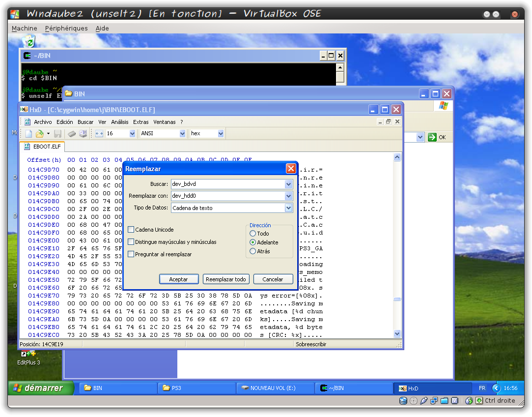Click the Save floppy disk icon
This screenshot has height=417, width=532.
click(x=57, y=134)
